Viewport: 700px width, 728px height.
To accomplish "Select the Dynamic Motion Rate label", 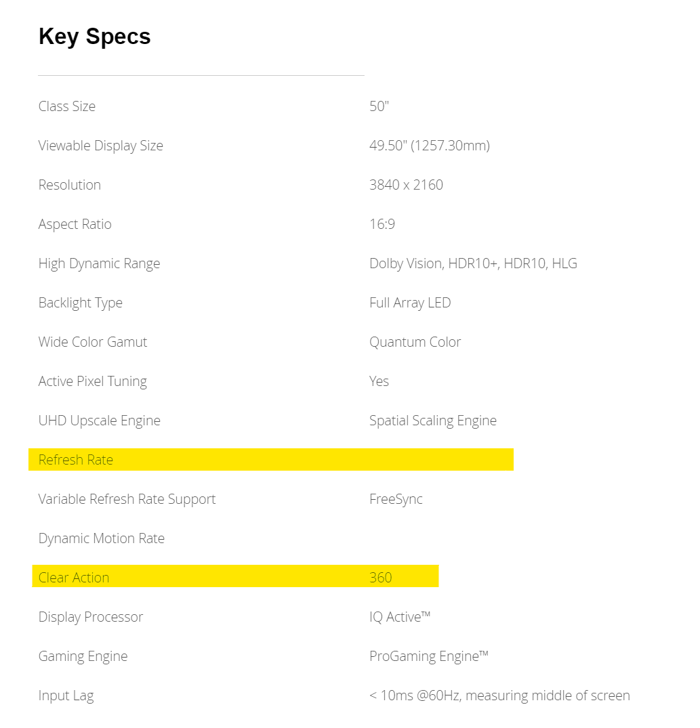I will point(101,538).
